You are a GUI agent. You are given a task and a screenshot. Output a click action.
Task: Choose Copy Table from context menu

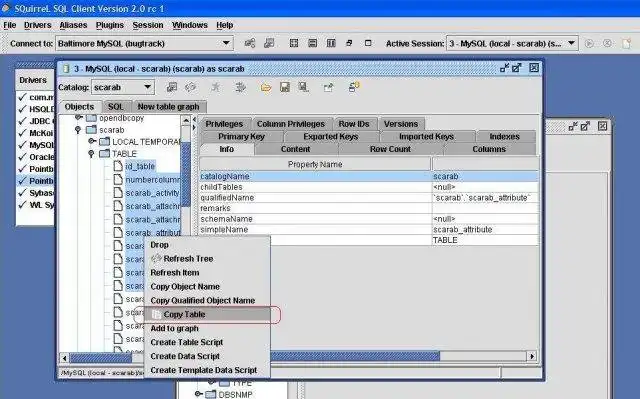tap(207, 315)
